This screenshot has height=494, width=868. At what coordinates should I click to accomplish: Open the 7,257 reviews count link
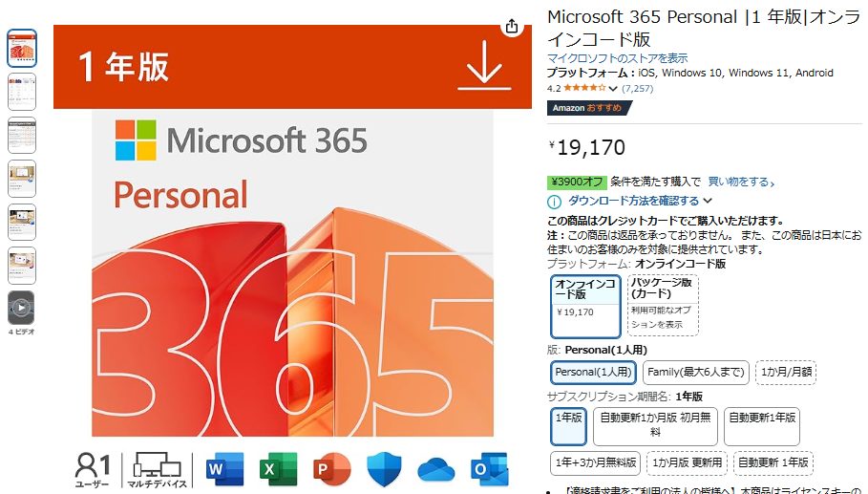coord(637,89)
